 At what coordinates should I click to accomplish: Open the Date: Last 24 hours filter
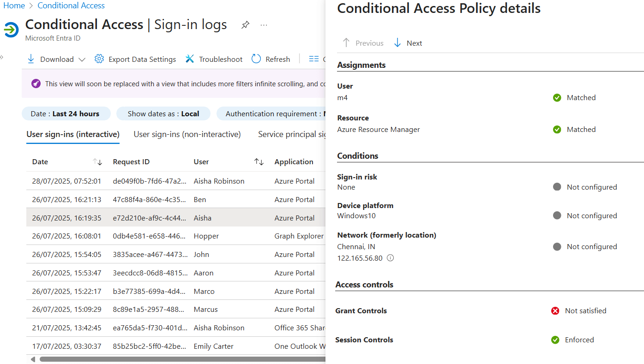click(x=66, y=113)
